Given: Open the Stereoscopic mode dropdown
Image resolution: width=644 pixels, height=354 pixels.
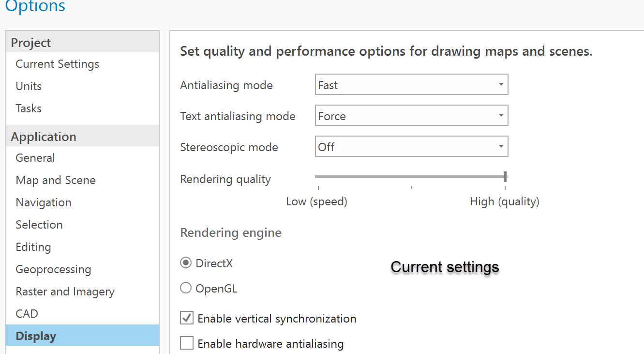Looking at the screenshot, I should 411,147.
